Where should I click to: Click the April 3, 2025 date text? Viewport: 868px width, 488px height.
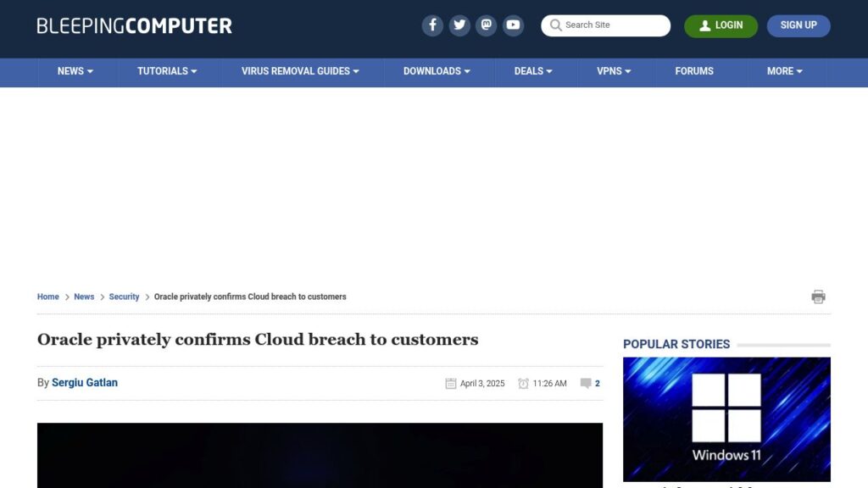point(482,384)
